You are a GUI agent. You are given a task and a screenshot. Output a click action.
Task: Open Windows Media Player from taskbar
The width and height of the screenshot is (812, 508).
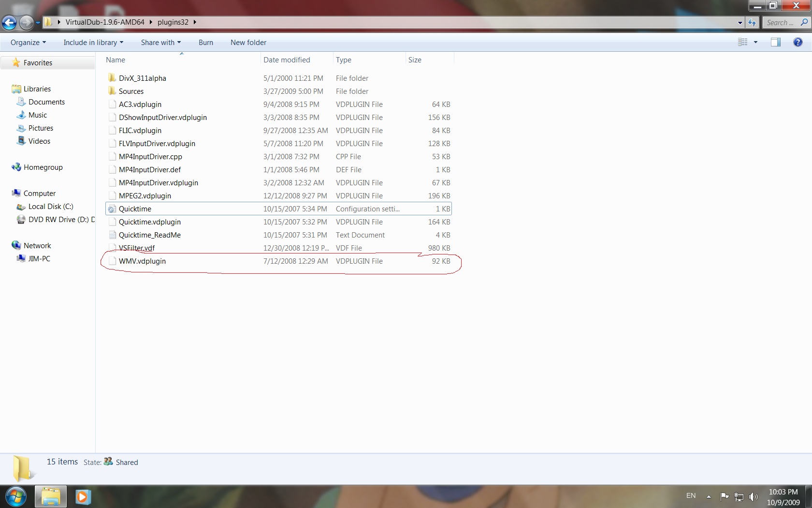[83, 497]
